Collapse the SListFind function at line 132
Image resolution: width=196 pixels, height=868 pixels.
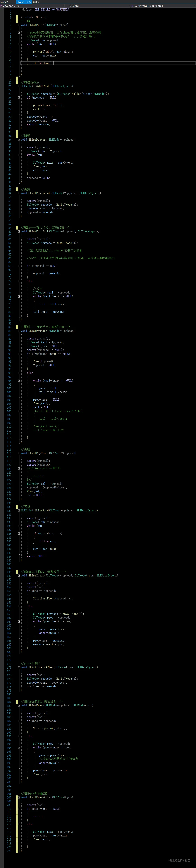click(x=19, y=510)
